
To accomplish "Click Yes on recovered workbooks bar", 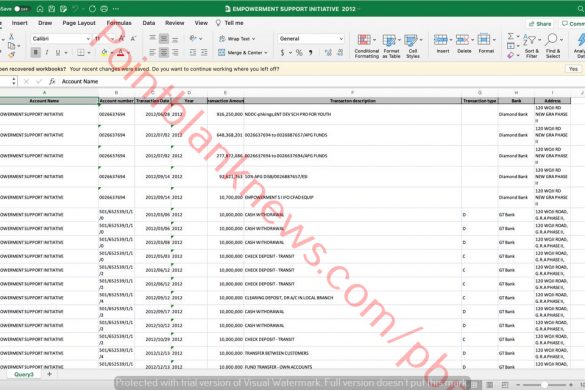I will pyautogui.click(x=573, y=69).
